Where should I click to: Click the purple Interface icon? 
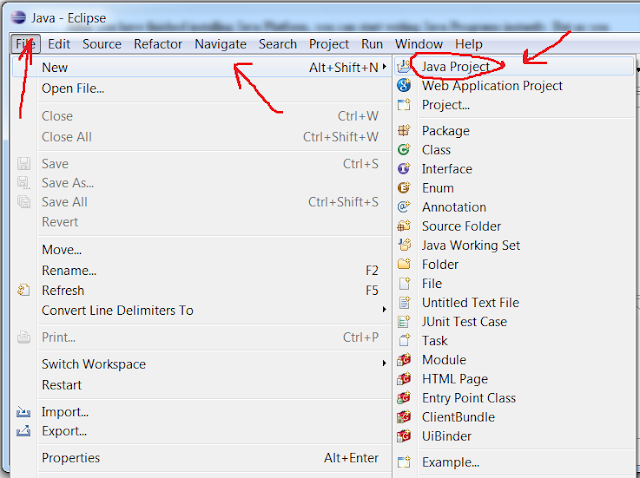pos(404,169)
